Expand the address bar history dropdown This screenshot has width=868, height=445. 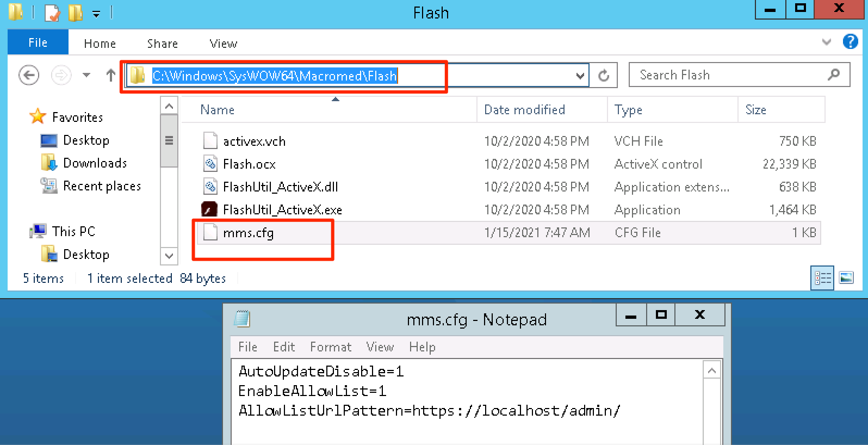coord(580,76)
